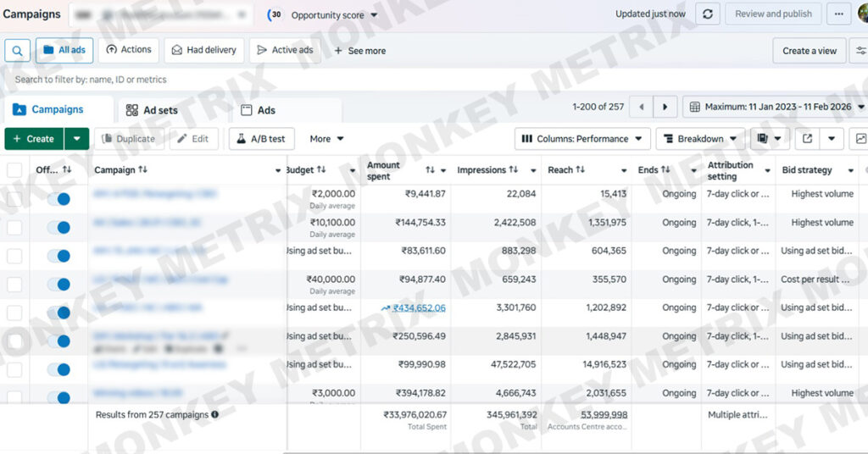The height and width of the screenshot is (454, 868).
Task: Switch to the Ad sets tab
Action: 152,110
